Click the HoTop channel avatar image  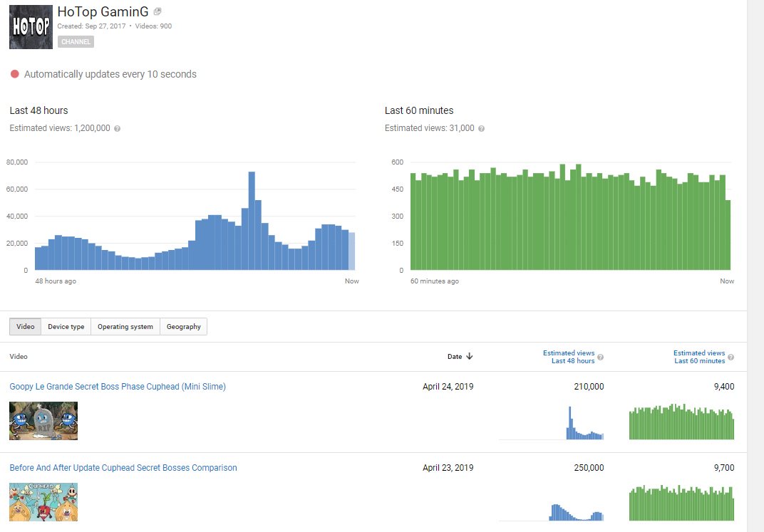click(x=31, y=27)
